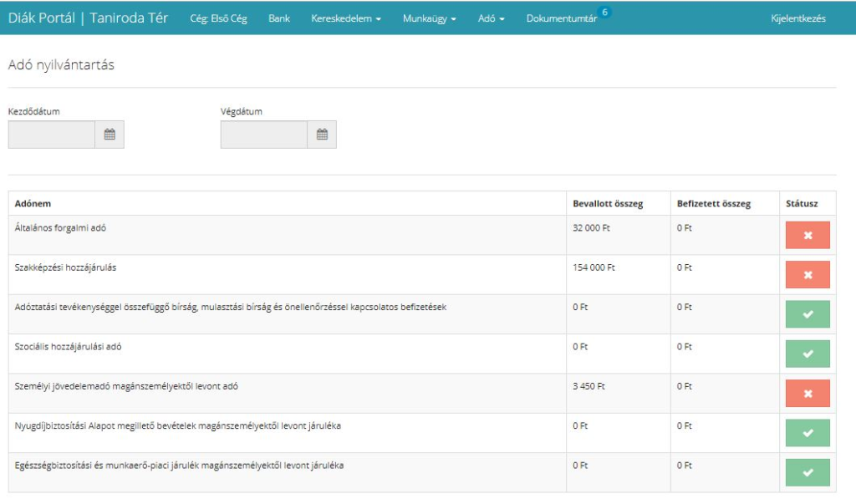
Task: Click inside the Végdátum date field
Action: tap(263, 135)
